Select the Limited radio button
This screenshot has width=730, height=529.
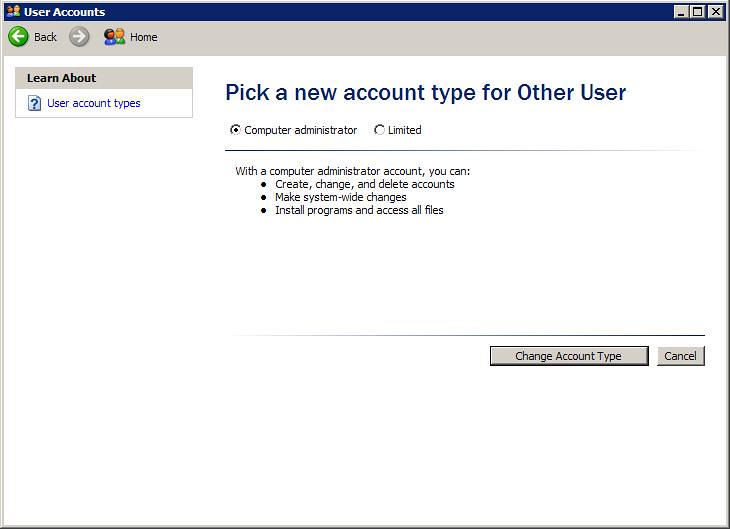coord(379,129)
